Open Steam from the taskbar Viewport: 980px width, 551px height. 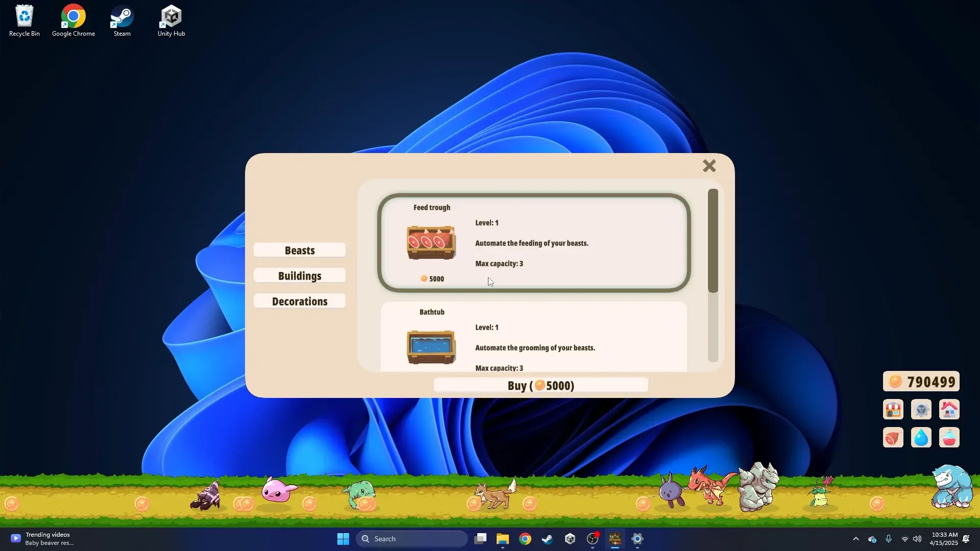[x=547, y=539]
